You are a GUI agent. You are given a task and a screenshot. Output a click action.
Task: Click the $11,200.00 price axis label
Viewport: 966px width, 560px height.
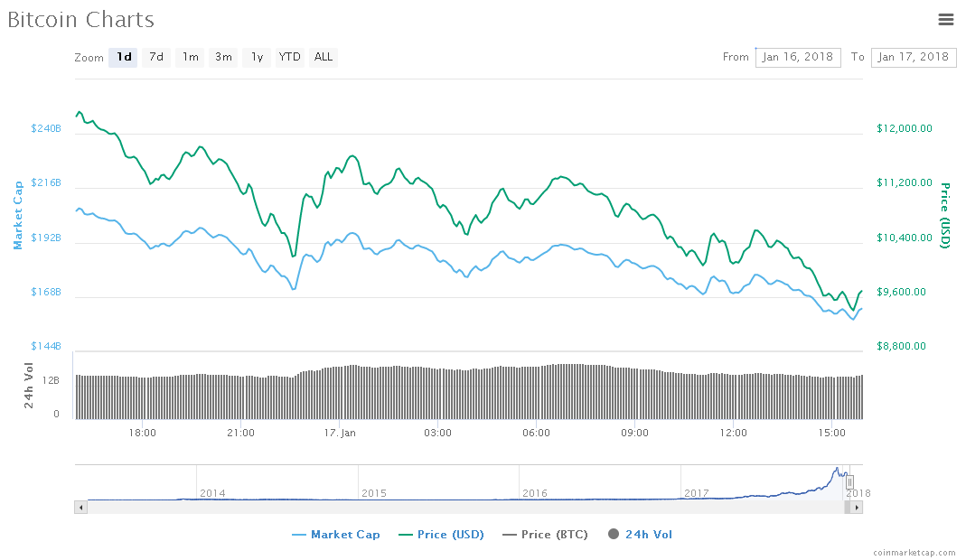coord(905,183)
